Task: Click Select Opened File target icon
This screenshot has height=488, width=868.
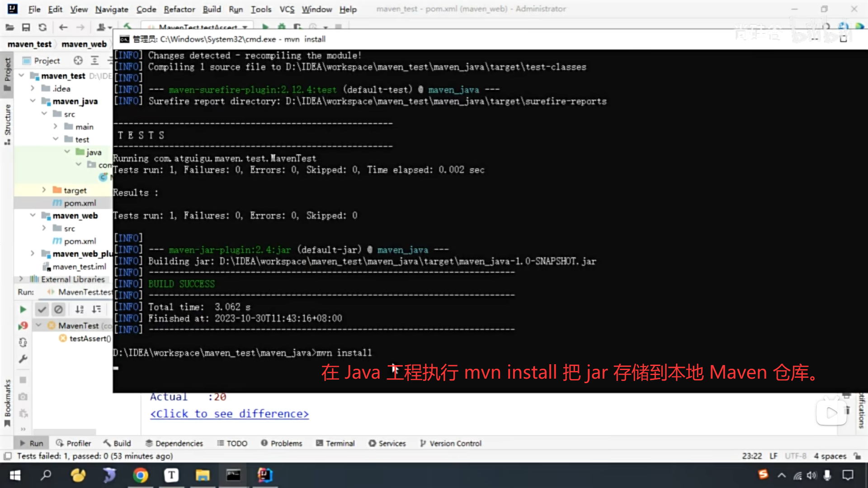Action: coord(78,61)
